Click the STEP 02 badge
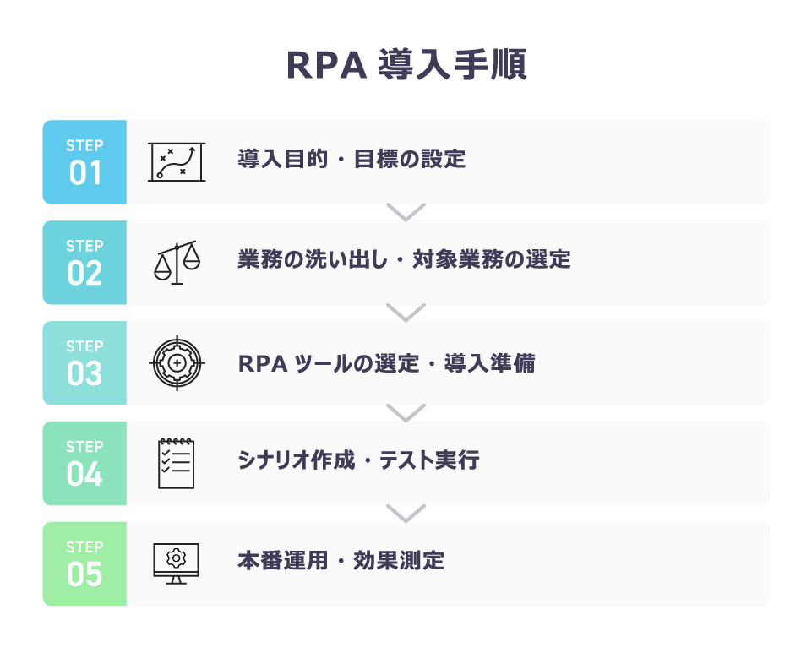 coord(84,263)
